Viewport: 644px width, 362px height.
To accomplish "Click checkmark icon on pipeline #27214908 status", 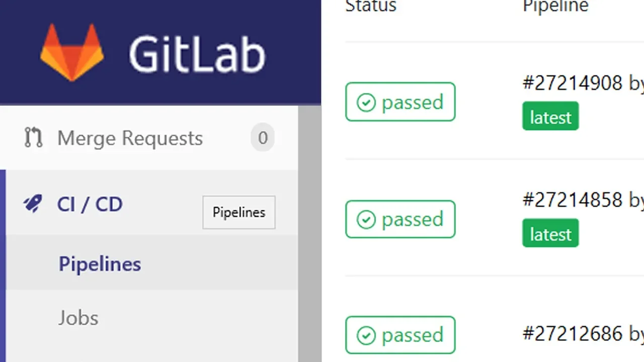I will (366, 103).
